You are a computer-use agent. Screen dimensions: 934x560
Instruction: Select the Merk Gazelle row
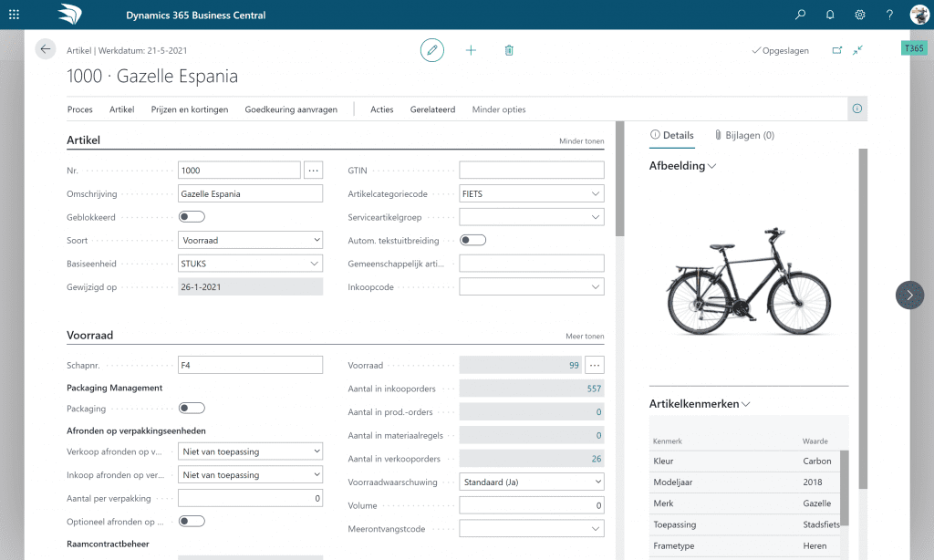744,503
